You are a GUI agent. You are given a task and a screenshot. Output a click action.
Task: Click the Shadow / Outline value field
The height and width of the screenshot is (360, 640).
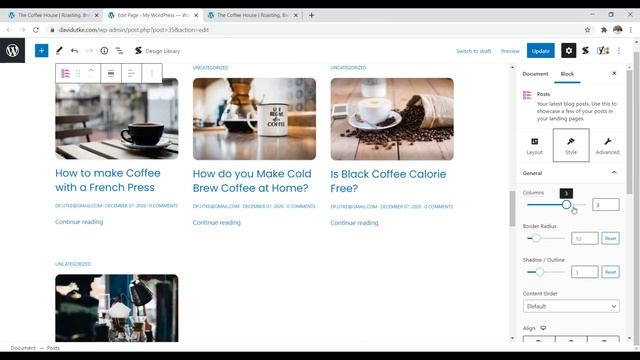point(584,272)
